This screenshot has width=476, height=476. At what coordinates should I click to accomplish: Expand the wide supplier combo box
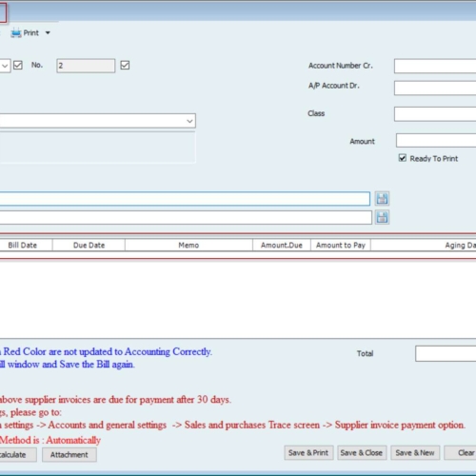(189, 121)
